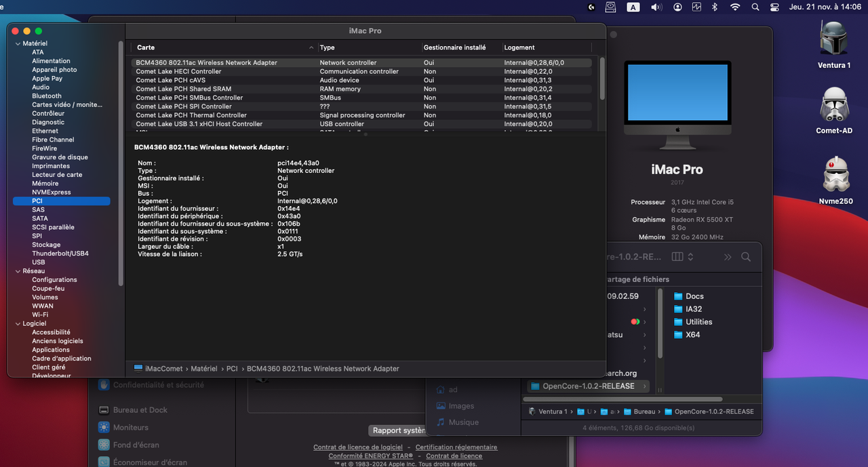Open the activity monitor graph menu bar icon
868x467 pixels.
(696, 7)
